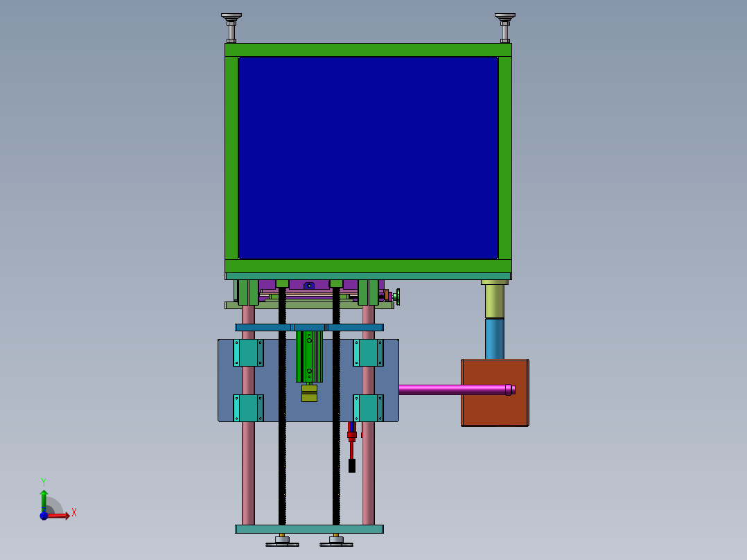The image size is (747, 560).
Task: Select the bottom teal base plate
Action: coord(309,529)
